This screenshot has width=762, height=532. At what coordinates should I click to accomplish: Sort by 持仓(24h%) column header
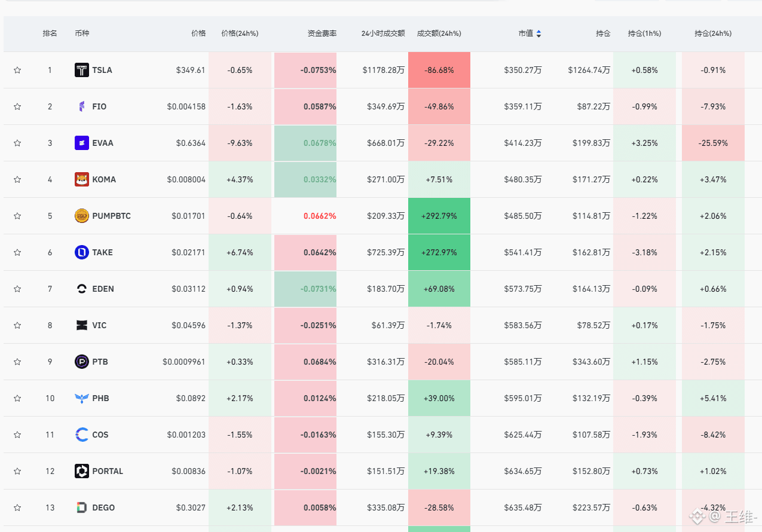tap(713, 33)
